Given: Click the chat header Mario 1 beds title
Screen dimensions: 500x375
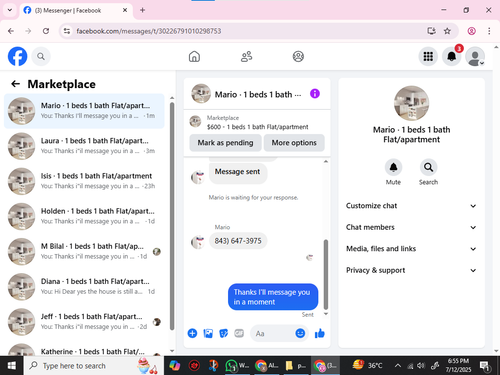Looking at the screenshot, I should [258, 95].
